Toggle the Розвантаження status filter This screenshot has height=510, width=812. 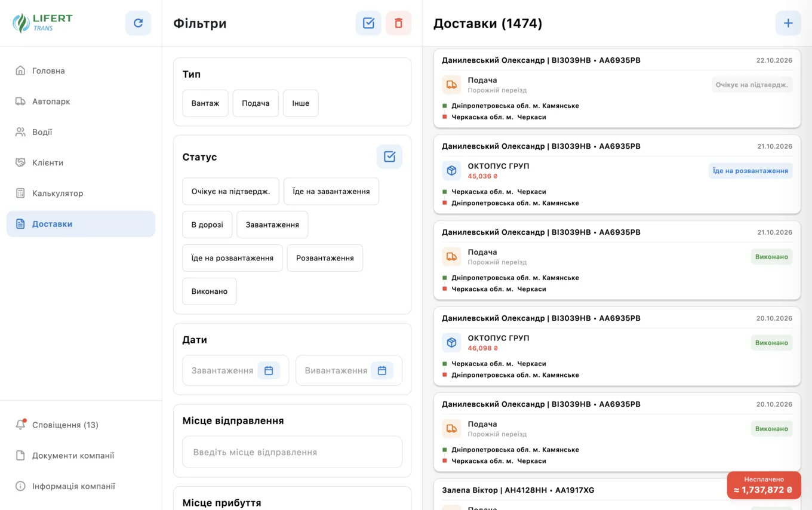pos(325,258)
